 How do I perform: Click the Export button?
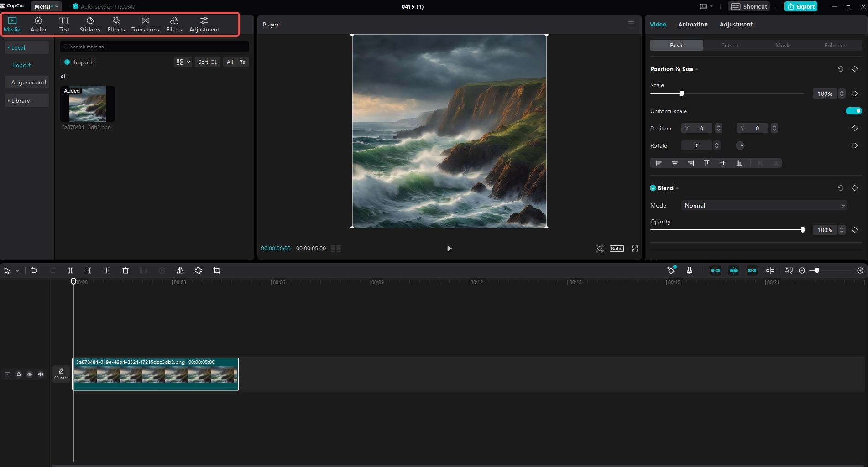pyautogui.click(x=801, y=6)
